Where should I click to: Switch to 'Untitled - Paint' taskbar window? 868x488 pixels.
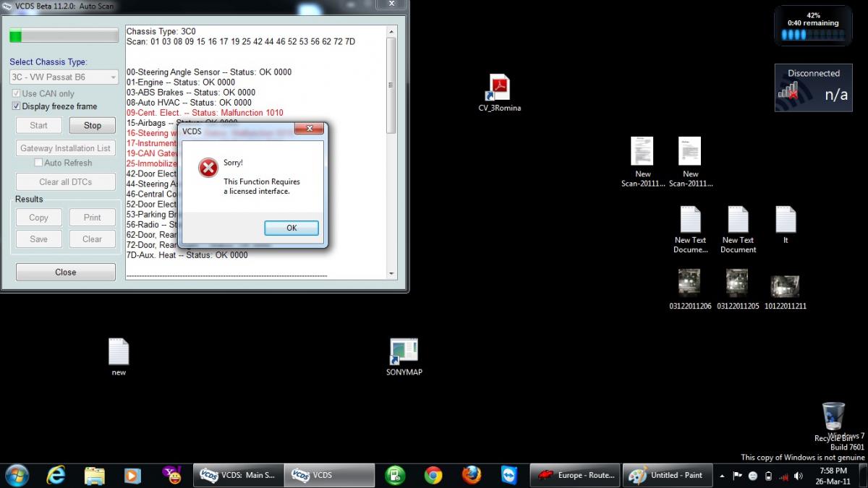coord(667,475)
